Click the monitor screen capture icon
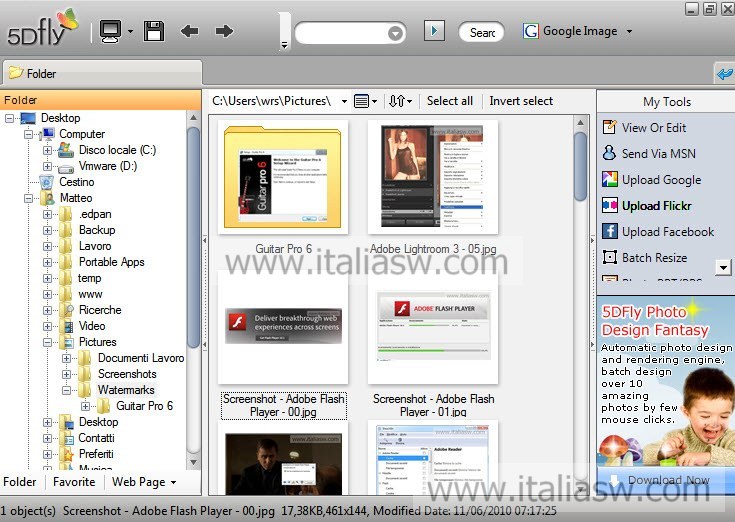Image resolution: width=735 pixels, height=522 pixels. point(110,31)
